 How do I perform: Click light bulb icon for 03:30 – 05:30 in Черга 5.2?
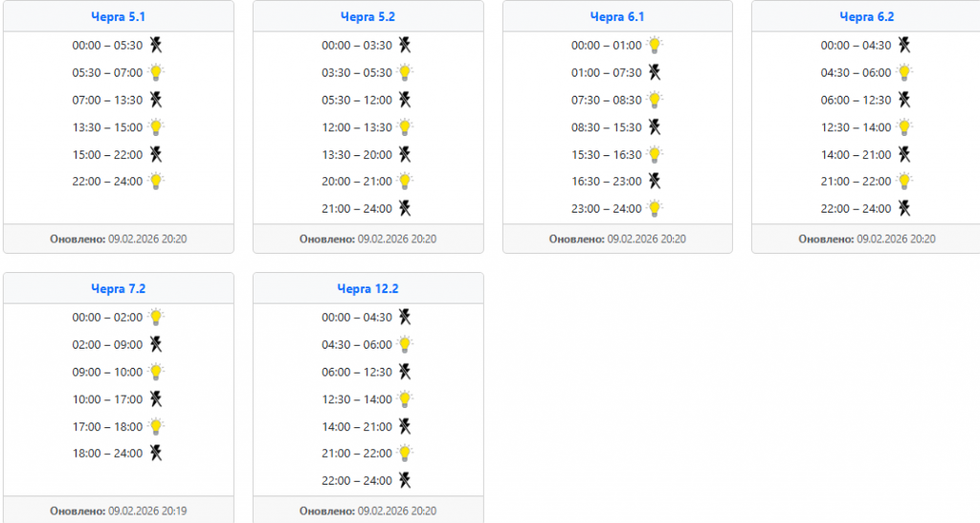(x=406, y=72)
